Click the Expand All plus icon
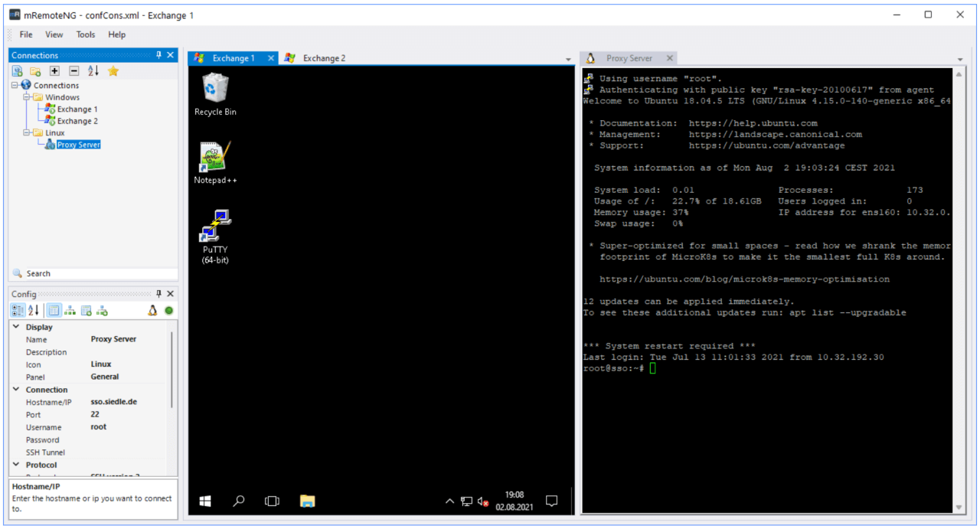Viewport: 980px width, 529px height. 54,70
